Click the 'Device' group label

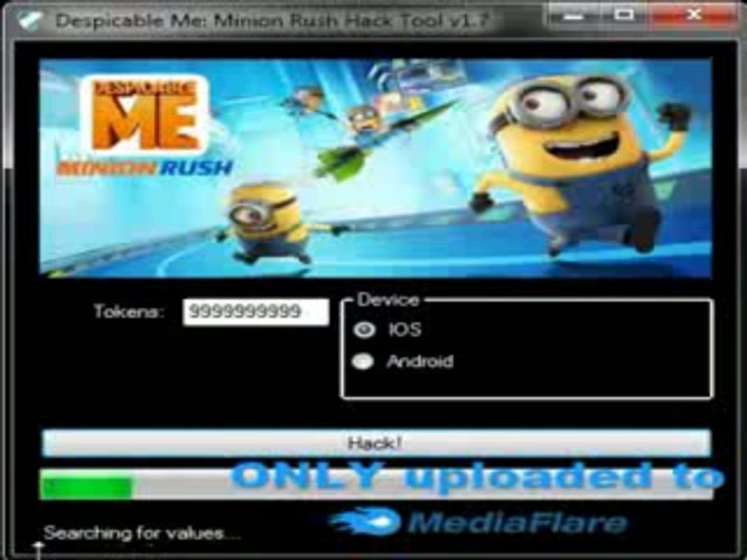[388, 300]
